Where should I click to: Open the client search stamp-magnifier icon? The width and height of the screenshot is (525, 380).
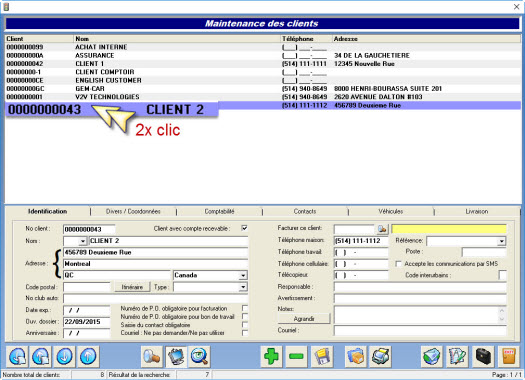[152, 356]
